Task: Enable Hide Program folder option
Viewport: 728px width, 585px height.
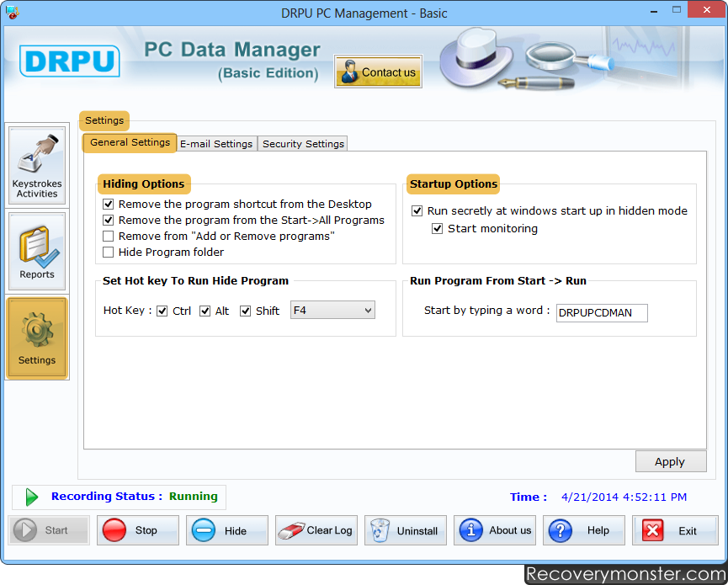Action: tap(109, 253)
